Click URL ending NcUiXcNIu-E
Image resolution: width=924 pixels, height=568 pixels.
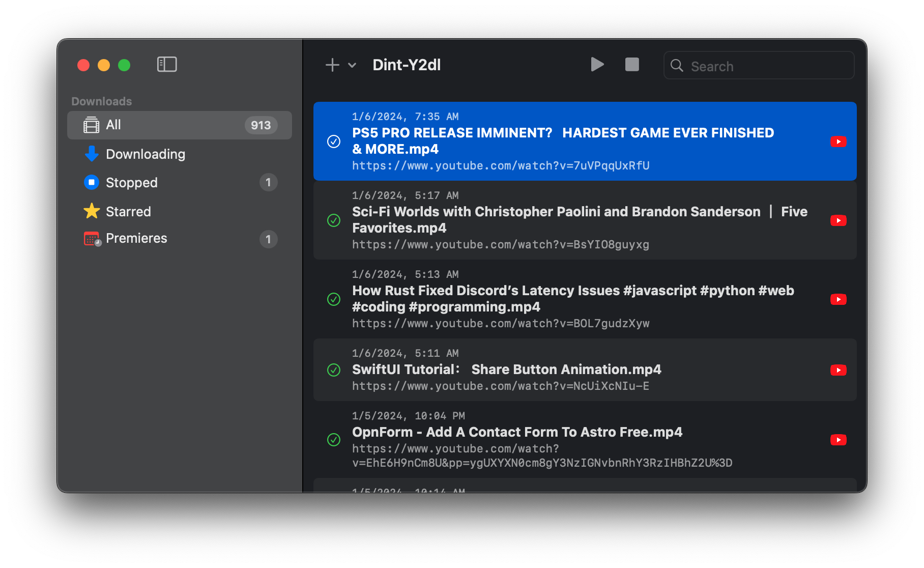point(501,386)
